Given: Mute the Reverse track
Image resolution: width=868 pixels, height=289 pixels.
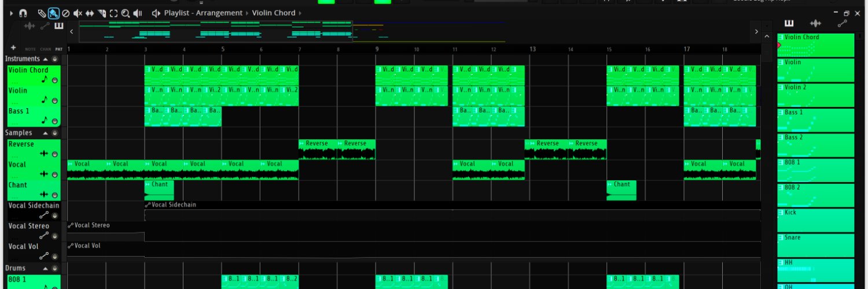Looking at the screenshot, I should click(55, 154).
